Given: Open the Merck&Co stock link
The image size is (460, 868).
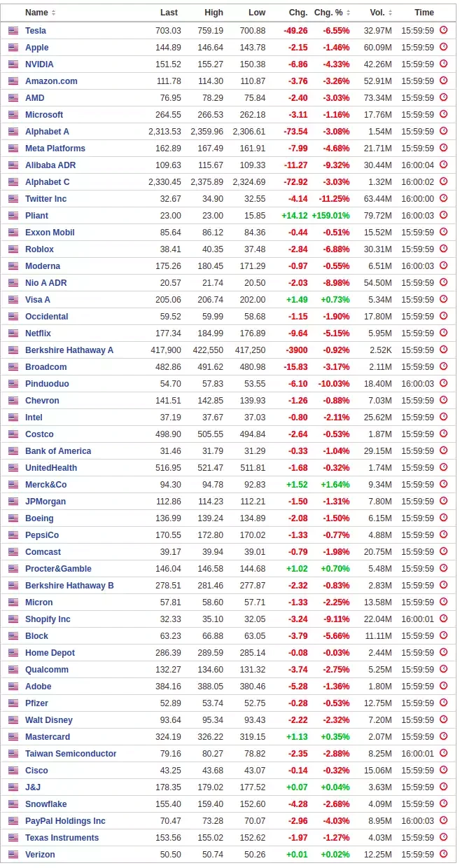Looking at the screenshot, I should [x=46, y=485].
